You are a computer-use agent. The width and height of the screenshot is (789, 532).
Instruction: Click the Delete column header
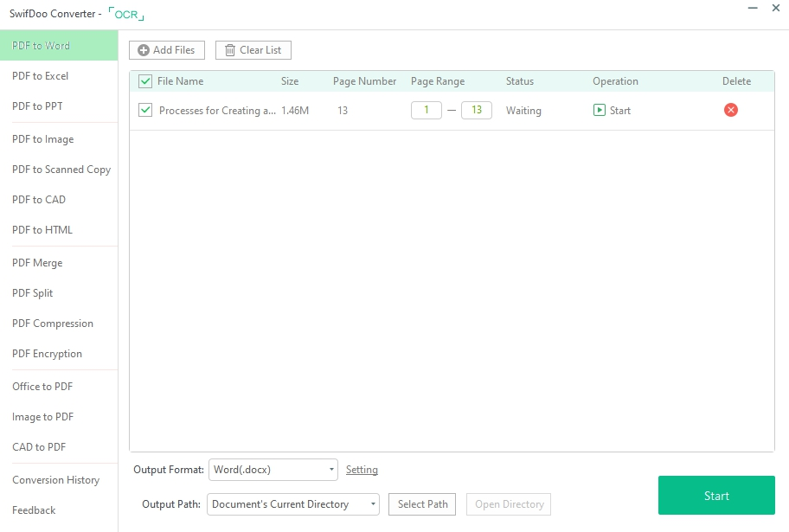737,81
